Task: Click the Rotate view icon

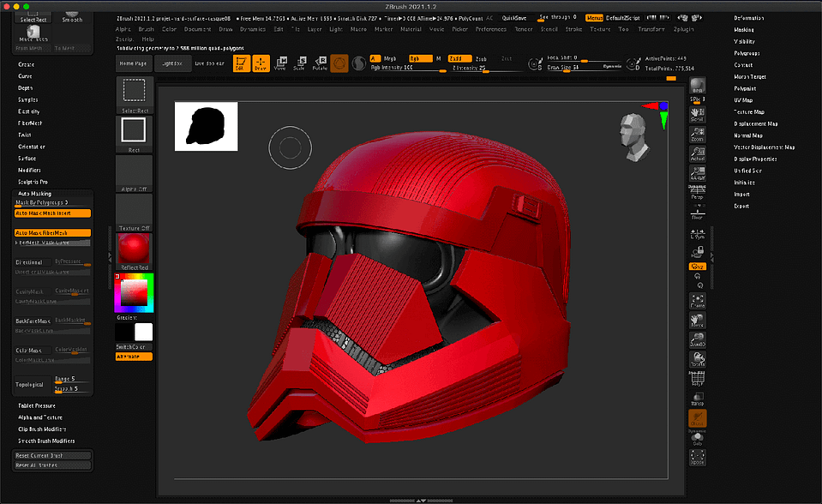Action: (697, 359)
